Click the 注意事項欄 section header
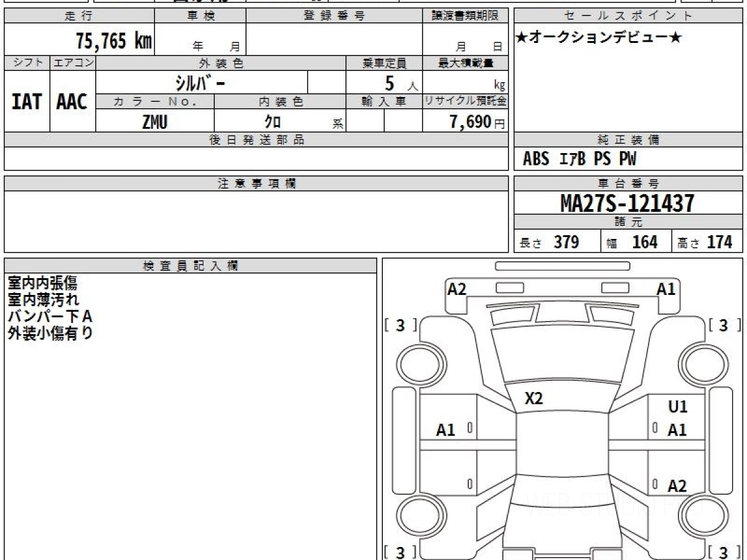 tap(256, 184)
